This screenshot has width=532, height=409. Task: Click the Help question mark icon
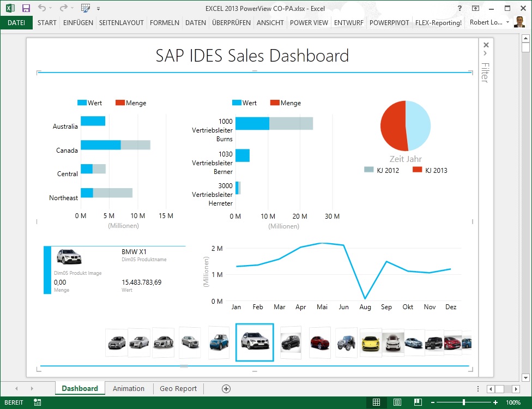[x=460, y=8]
